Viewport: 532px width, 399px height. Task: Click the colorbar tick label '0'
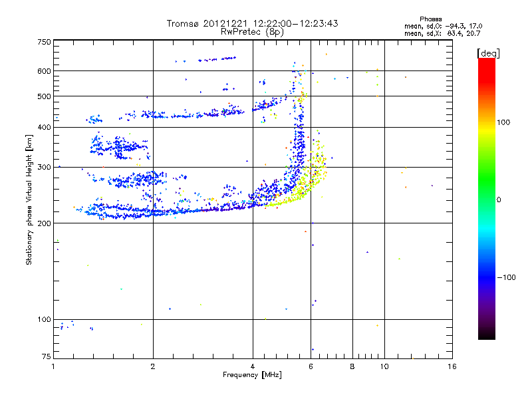(x=499, y=200)
